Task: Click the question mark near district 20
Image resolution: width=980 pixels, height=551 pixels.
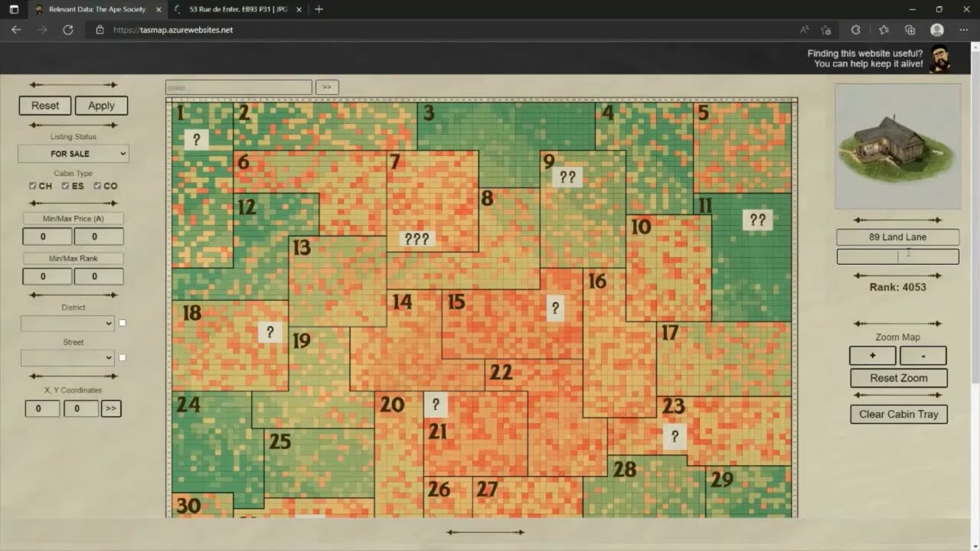Action: [x=436, y=404]
